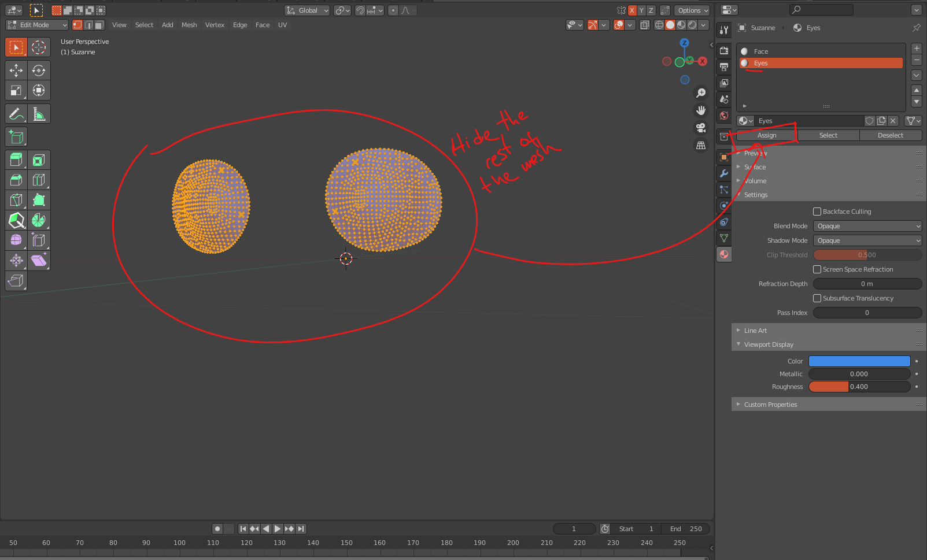Select the Loop Cut tool

point(39,180)
